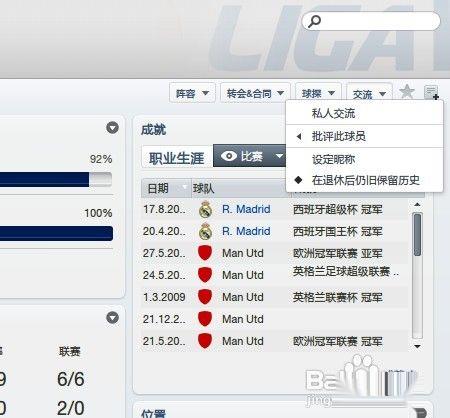
Task: Click scroll down arrow of achievements list
Action: tap(417, 347)
